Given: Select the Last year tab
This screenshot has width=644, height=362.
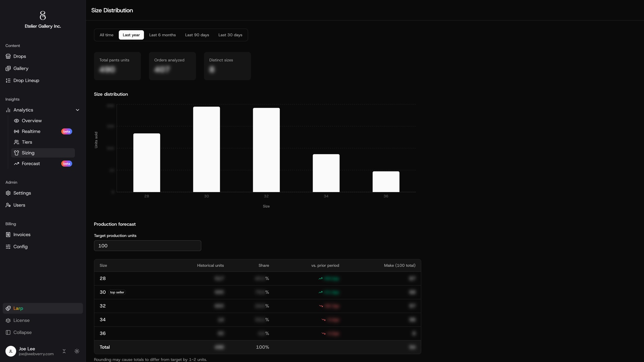Looking at the screenshot, I should 131,35.
